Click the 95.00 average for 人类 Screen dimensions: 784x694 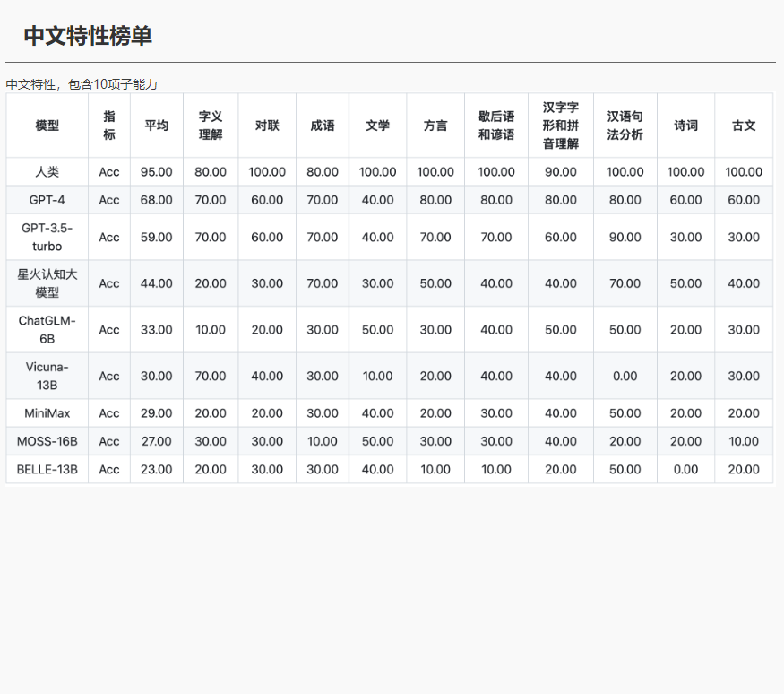(x=157, y=171)
